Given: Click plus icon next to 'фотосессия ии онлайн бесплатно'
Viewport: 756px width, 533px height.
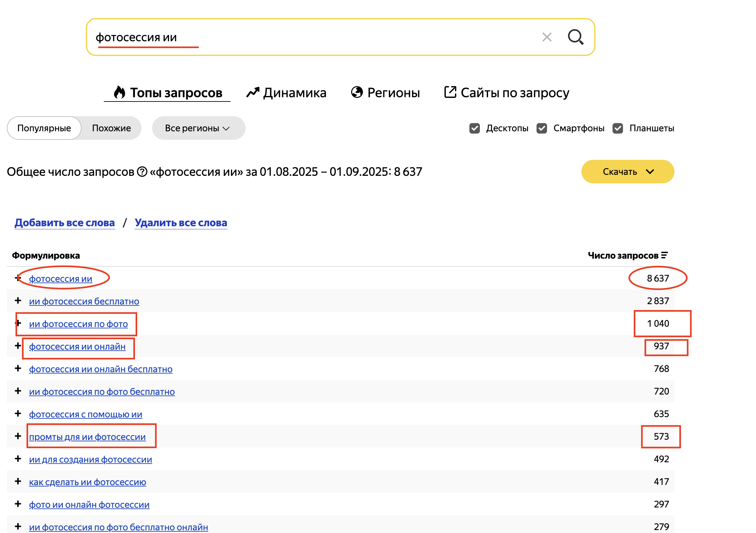Looking at the screenshot, I should [18, 369].
